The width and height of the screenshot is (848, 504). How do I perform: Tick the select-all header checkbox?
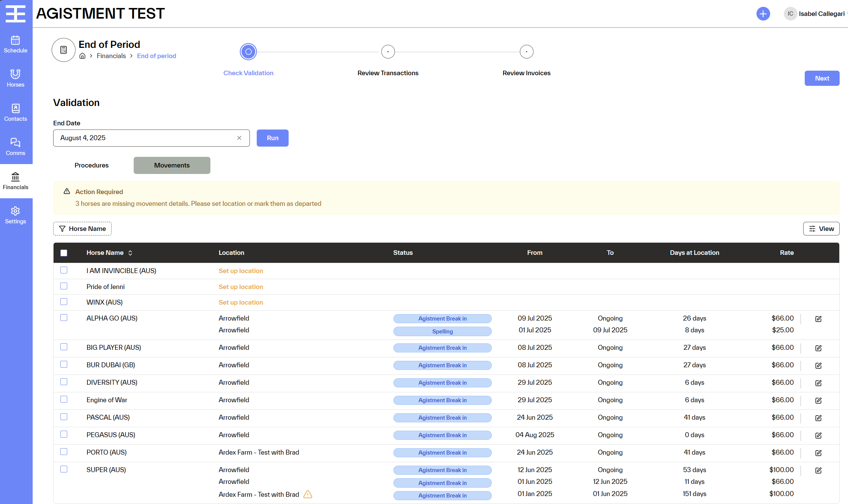pos(64,253)
